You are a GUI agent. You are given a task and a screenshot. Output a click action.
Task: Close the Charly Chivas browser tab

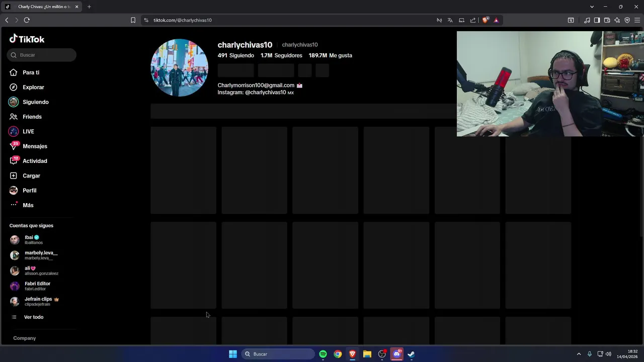pyautogui.click(x=76, y=7)
